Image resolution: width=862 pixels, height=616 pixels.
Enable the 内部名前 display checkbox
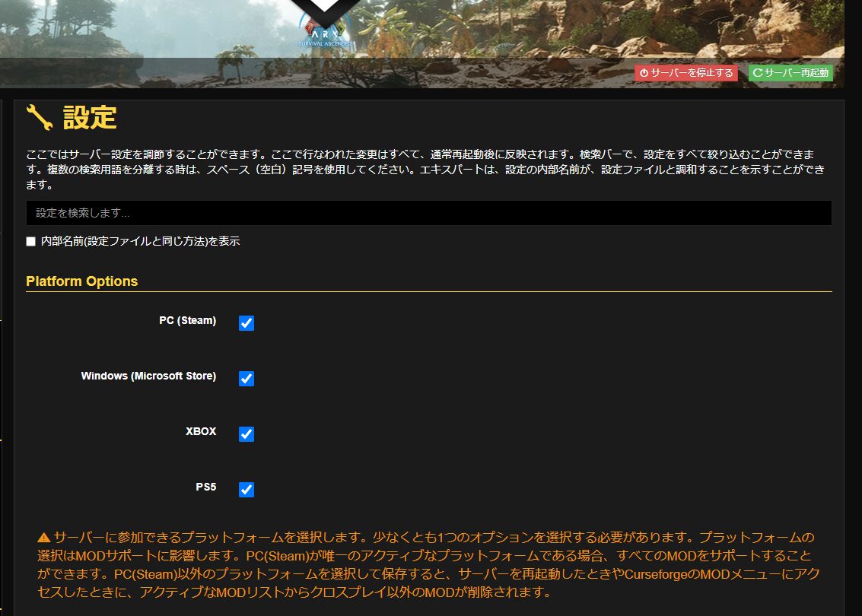click(30, 240)
